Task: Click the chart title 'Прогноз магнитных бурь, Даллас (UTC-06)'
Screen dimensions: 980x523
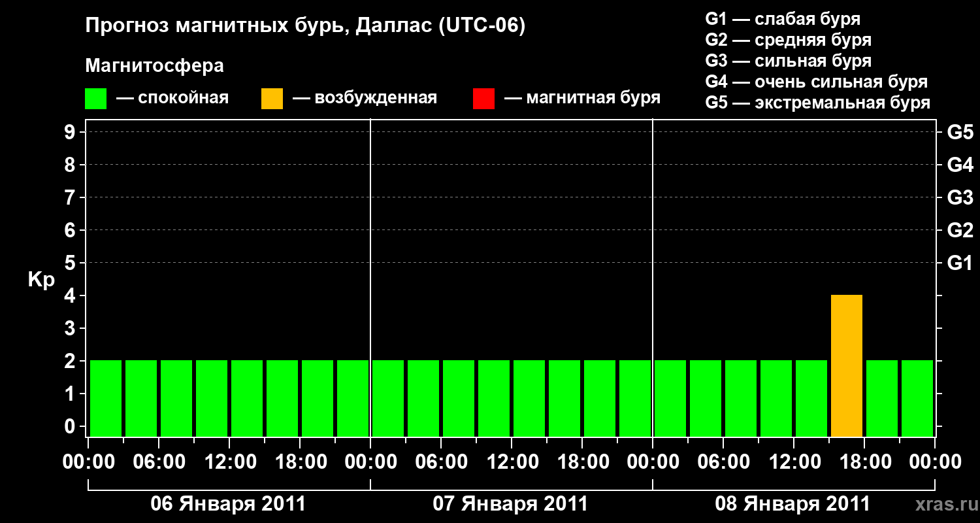Action: [x=306, y=27]
